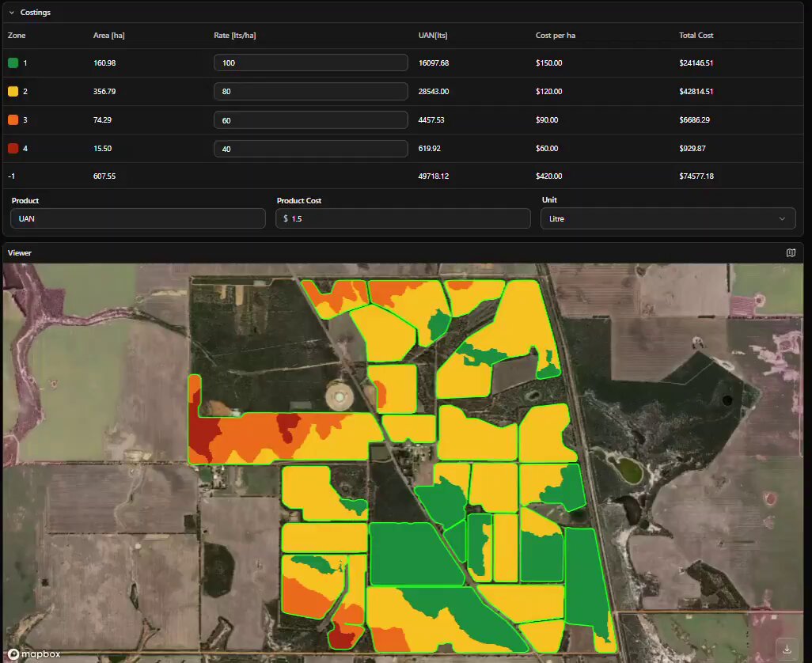Click the Product Cost field showing 1.5
The width and height of the screenshot is (812, 663).
coord(403,218)
